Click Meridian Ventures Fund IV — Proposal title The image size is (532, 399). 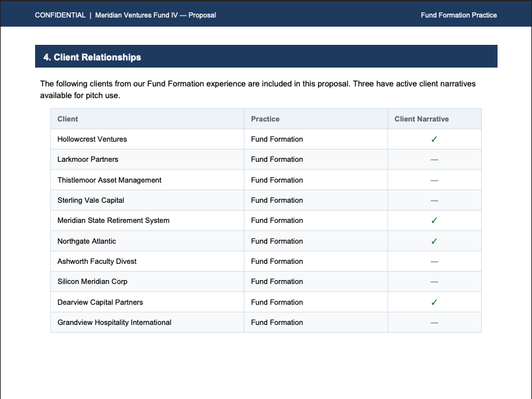155,15
